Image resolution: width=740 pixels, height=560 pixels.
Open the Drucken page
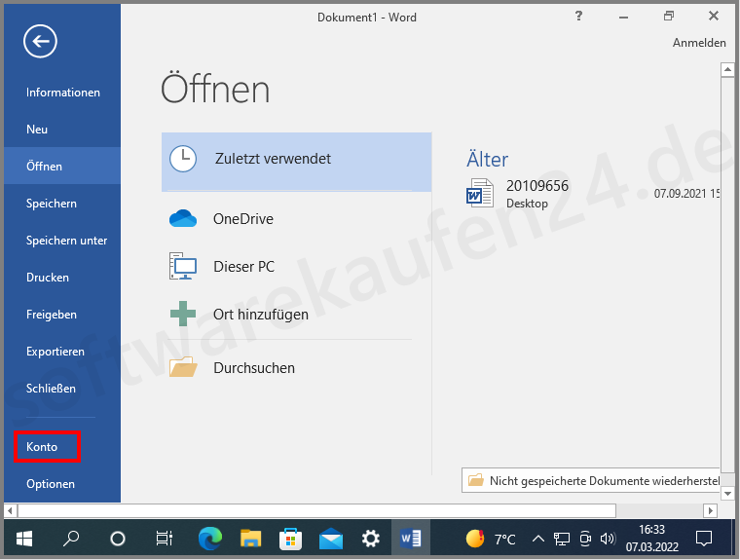click(48, 278)
